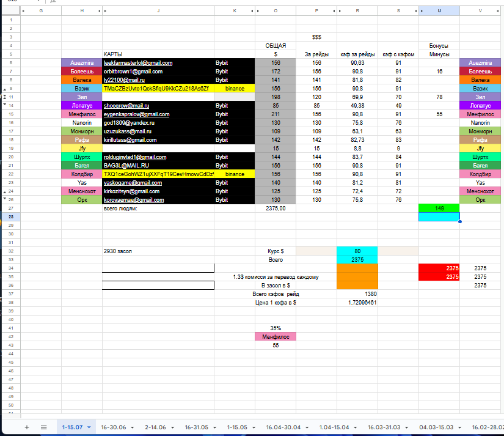Open dropdown arrow on 16.04-30.04 tab
The height and width of the screenshot is (436, 504).
(307, 427)
